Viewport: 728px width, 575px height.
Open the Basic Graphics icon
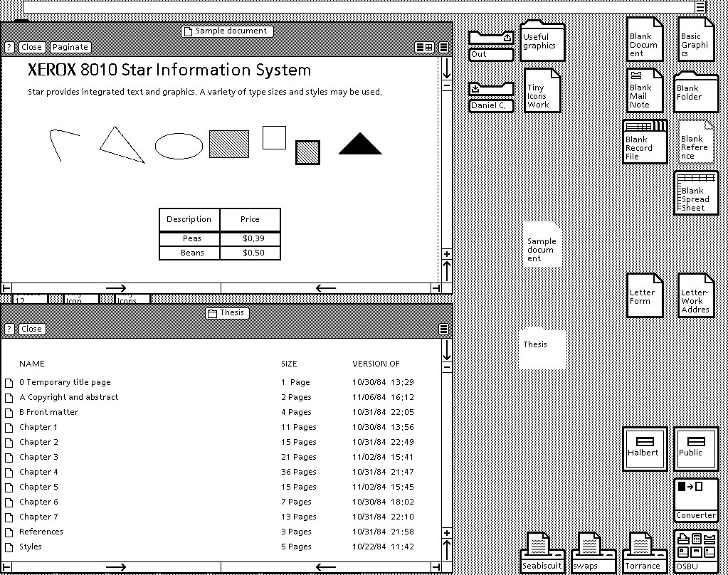pos(695,38)
